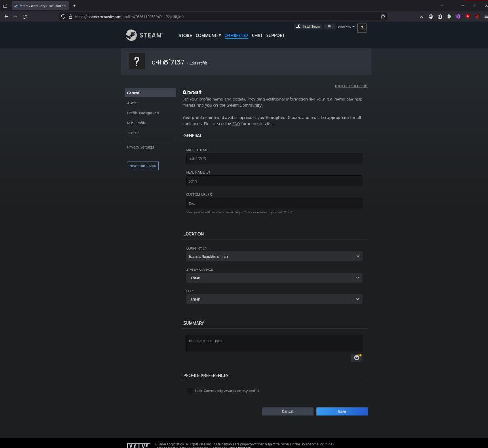
Task: Open the COMMUNITY menu
Action: coord(208,36)
